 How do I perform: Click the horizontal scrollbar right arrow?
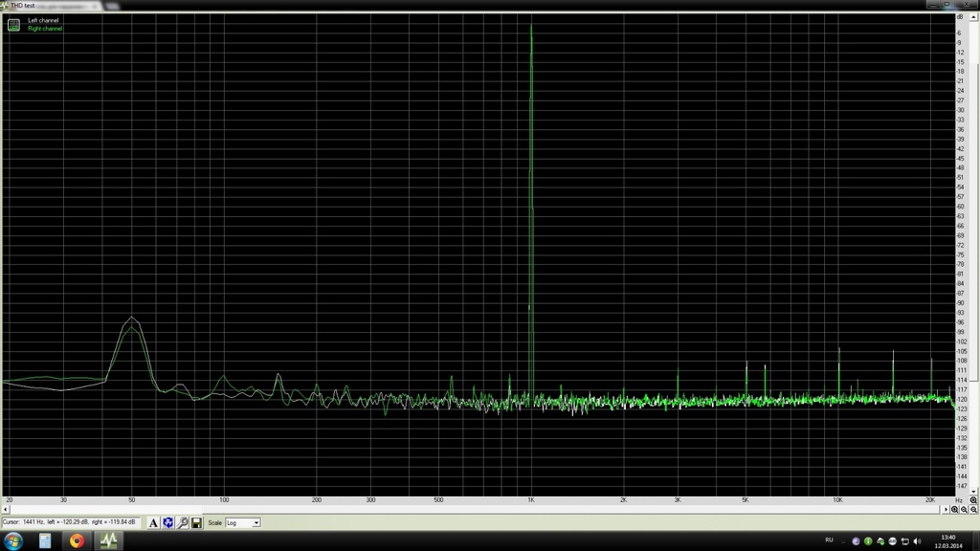pos(945,510)
